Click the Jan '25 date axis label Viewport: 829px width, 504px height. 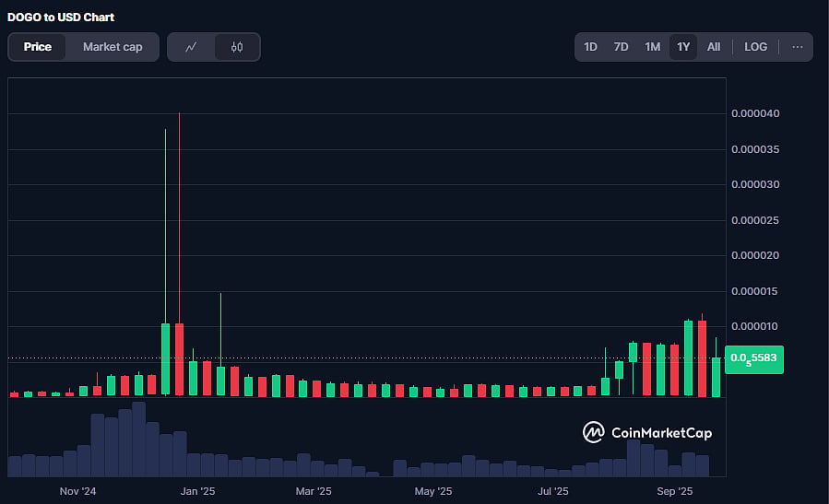click(x=197, y=491)
